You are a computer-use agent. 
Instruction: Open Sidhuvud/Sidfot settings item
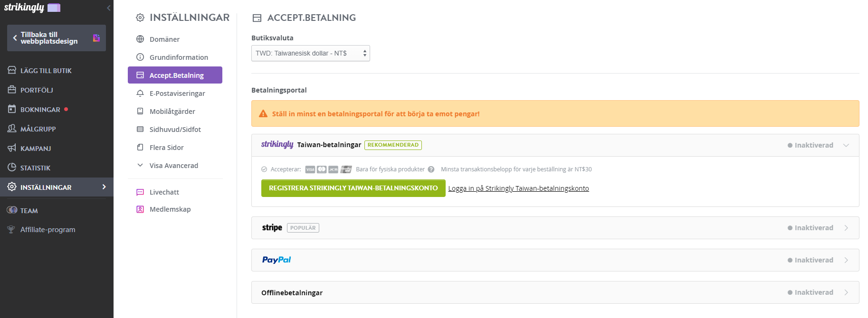(x=175, y=129)
